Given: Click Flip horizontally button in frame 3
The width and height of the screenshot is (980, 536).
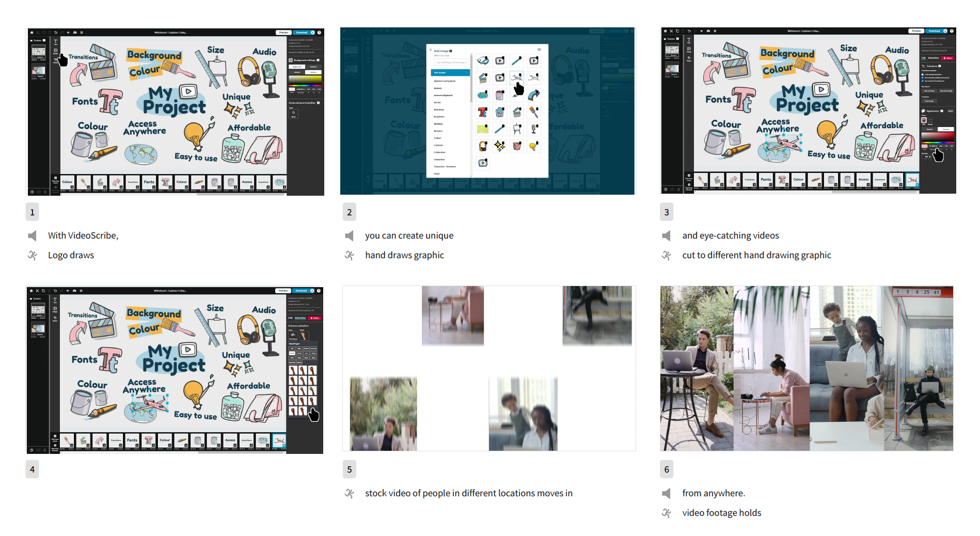Looking at the screenshot, I should [x=946, y=91].
